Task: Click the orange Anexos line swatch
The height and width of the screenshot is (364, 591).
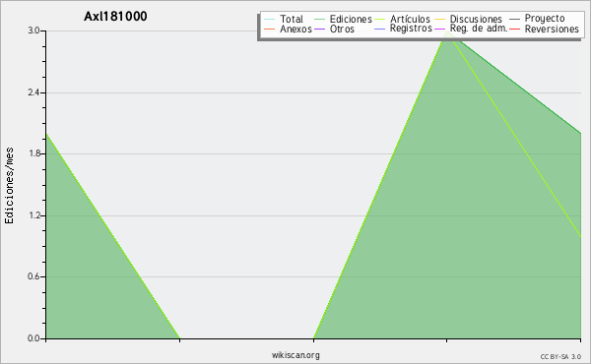Action: coord(270,29)
